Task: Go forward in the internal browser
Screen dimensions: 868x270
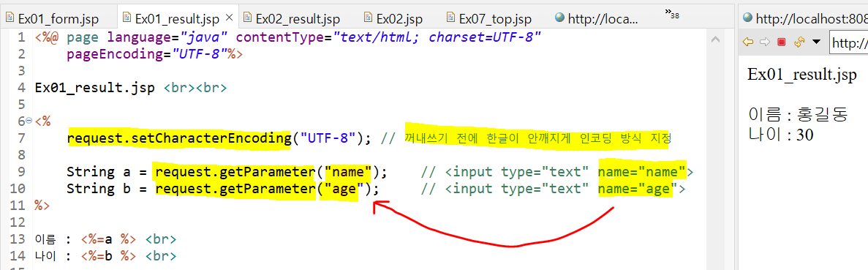Action: point(764,42)
